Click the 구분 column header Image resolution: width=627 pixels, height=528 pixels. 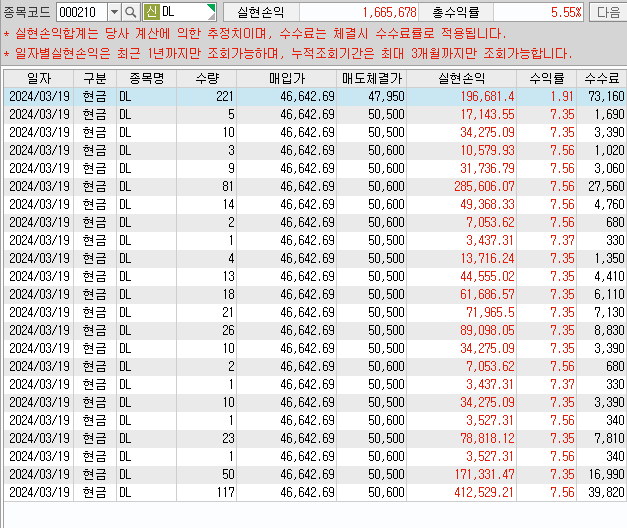[95, 78]
